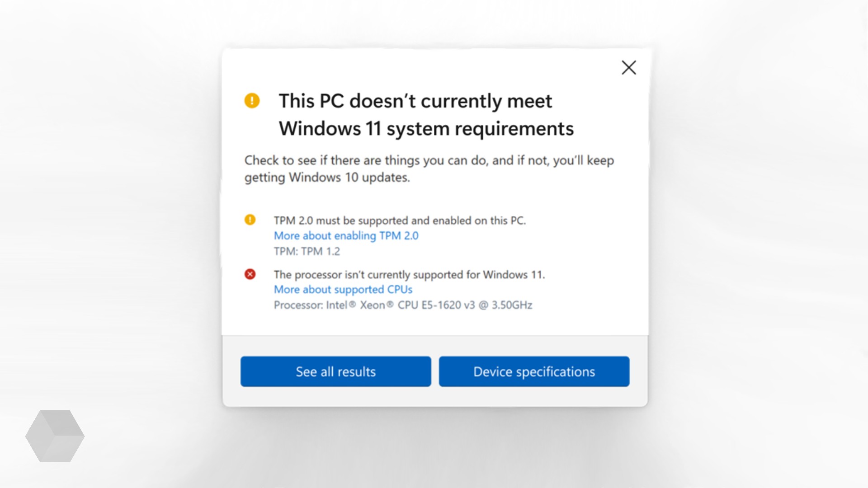Click the 'Check to see if there are things' sentence
This screenshot has width=868, height=488.
pyautogui.click(x=429, y=160)
